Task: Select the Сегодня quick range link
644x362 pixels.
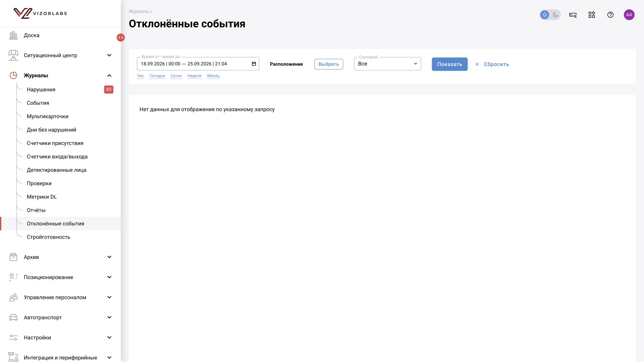Action: click(x=157, y=76)
